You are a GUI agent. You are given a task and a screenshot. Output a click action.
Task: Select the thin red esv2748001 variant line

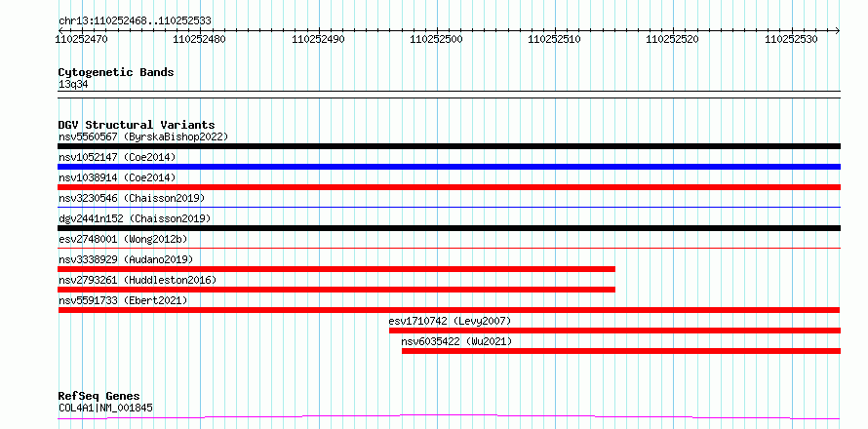coord(449,248)
